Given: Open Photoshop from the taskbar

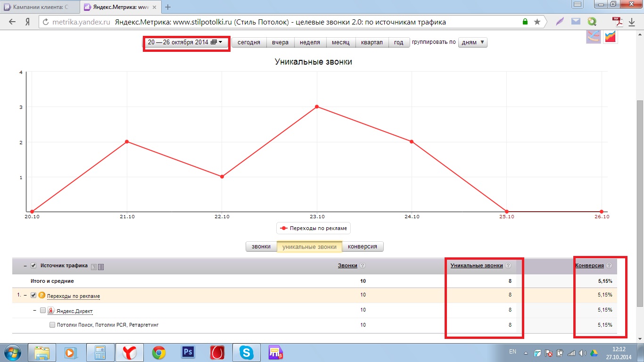Looking at the screenshot, I should click(188, 353).
